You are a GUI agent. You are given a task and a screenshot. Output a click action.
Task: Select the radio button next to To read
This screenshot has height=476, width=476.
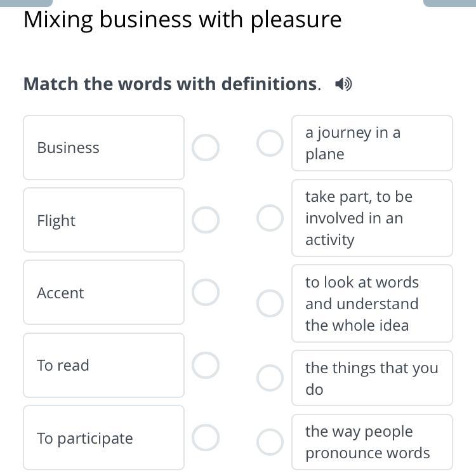click(x=206, y=366)
